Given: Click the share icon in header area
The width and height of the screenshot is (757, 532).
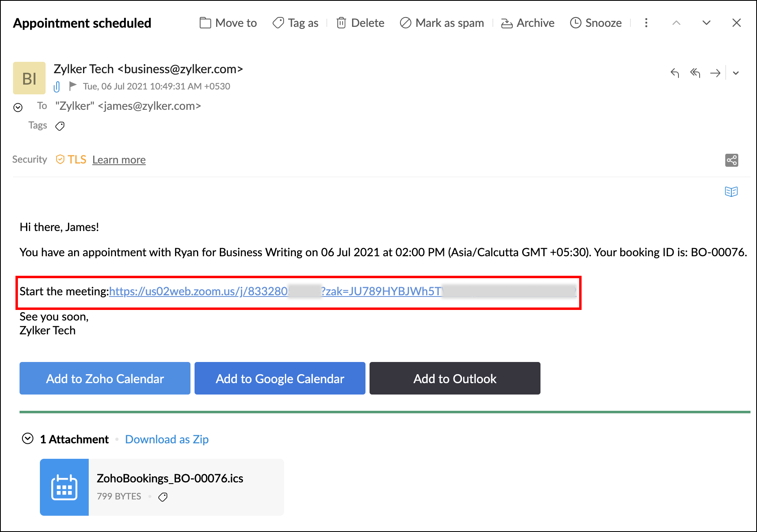Looking at the screenshot, I should (732, 160).
